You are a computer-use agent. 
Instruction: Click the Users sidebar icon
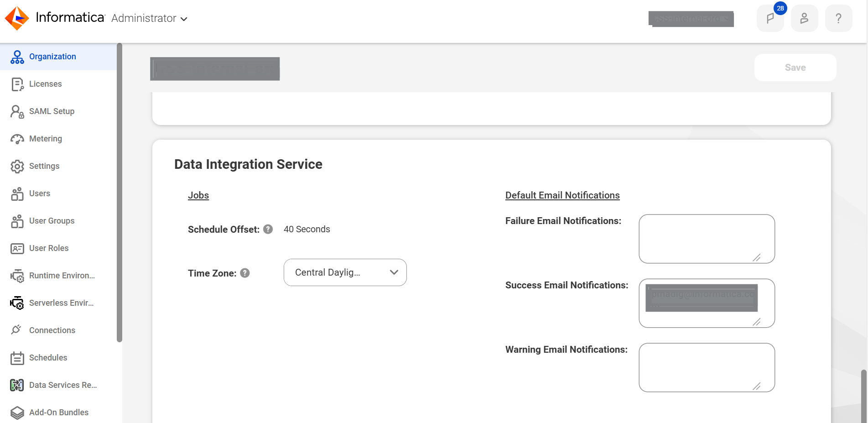[17, 194]
